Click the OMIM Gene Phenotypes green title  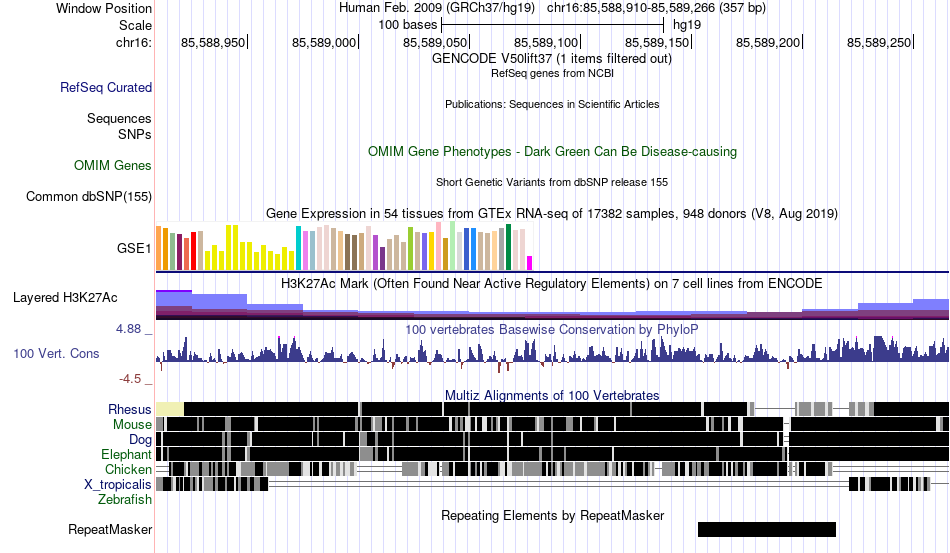[552, 151]
